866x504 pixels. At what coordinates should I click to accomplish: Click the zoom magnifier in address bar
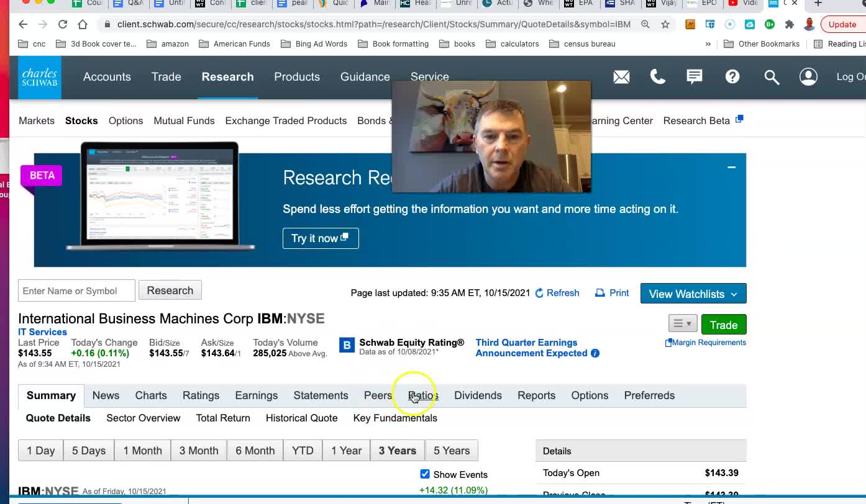point(645,24)
